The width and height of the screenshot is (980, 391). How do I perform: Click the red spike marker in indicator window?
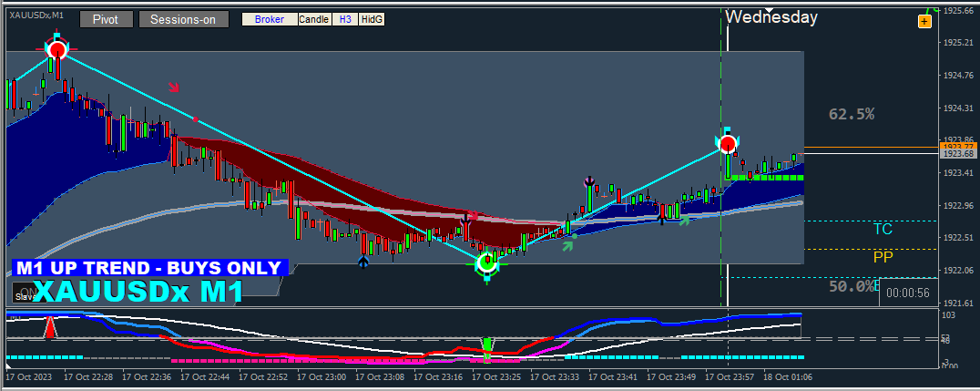(x=49, y=327)
